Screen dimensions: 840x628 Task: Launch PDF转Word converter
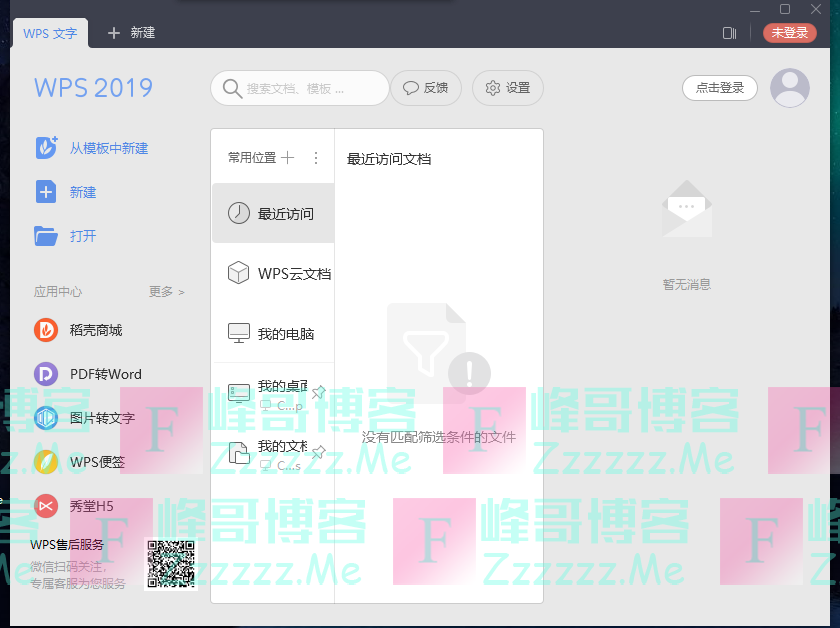click(x=46, y=374)
